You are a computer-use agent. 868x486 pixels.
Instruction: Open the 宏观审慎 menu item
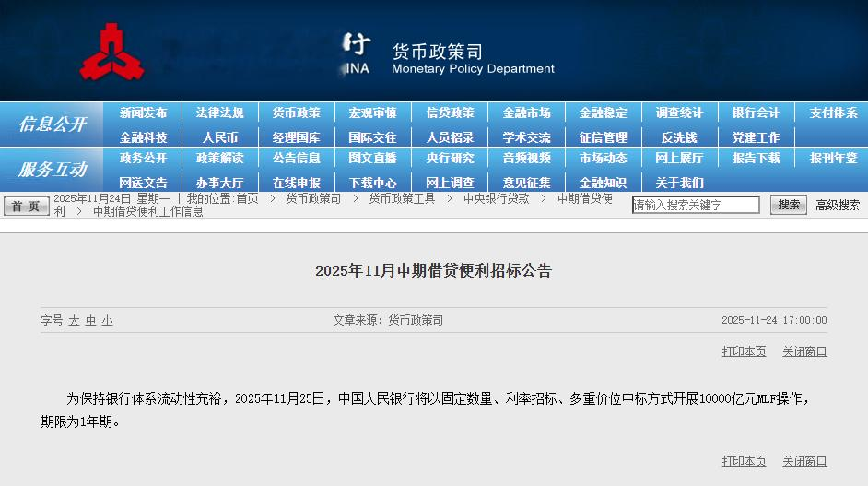coord(372,113)
